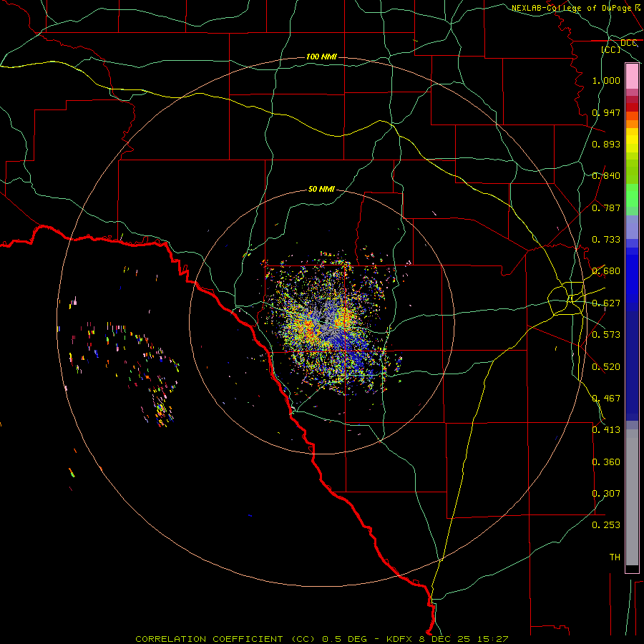Click the 0.307 legend value
The height and width of the screenshot is (644, 644).
tap(606, 494)
